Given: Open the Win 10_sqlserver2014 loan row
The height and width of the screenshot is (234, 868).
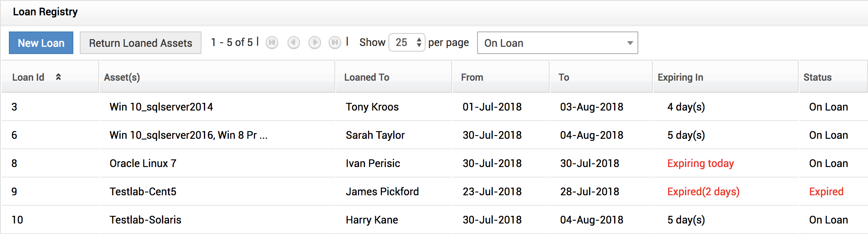Looking at the screenshot, I should [x=161, y=107].
